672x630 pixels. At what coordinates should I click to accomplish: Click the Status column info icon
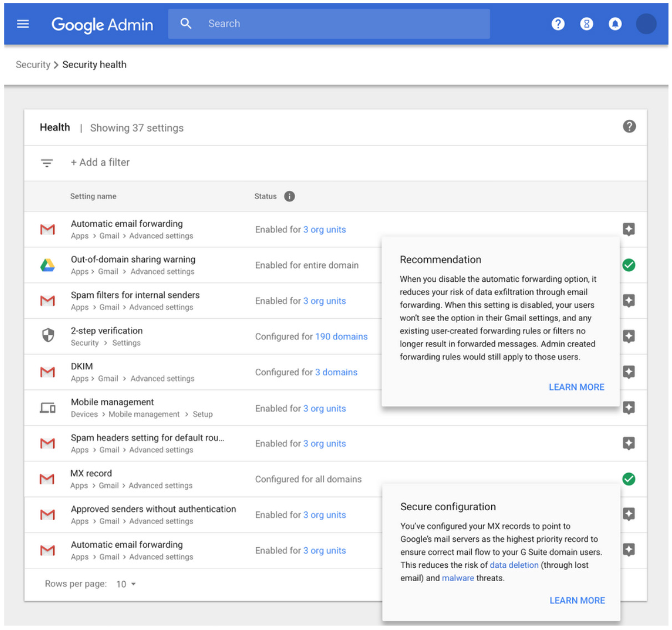(x=289, y=196)
